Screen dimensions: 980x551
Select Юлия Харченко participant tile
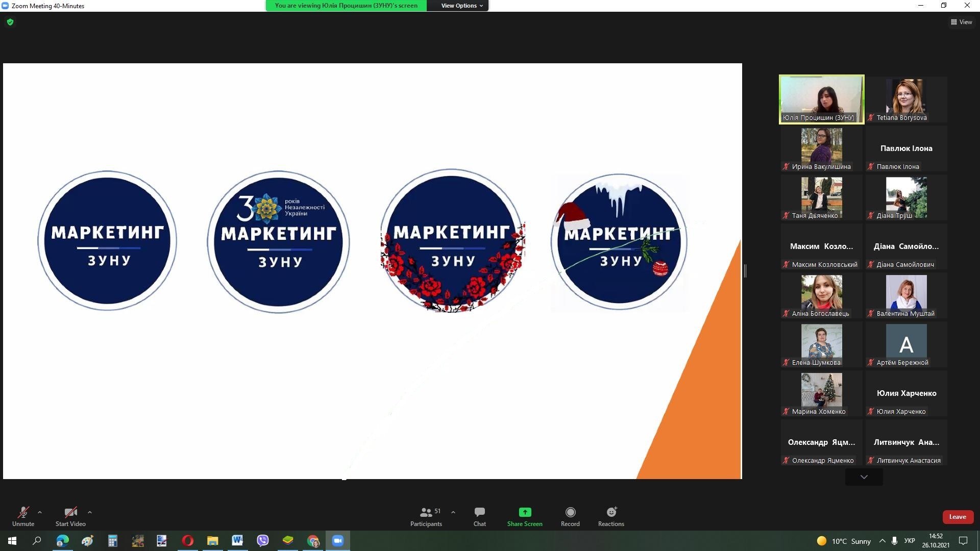[906, 393]
